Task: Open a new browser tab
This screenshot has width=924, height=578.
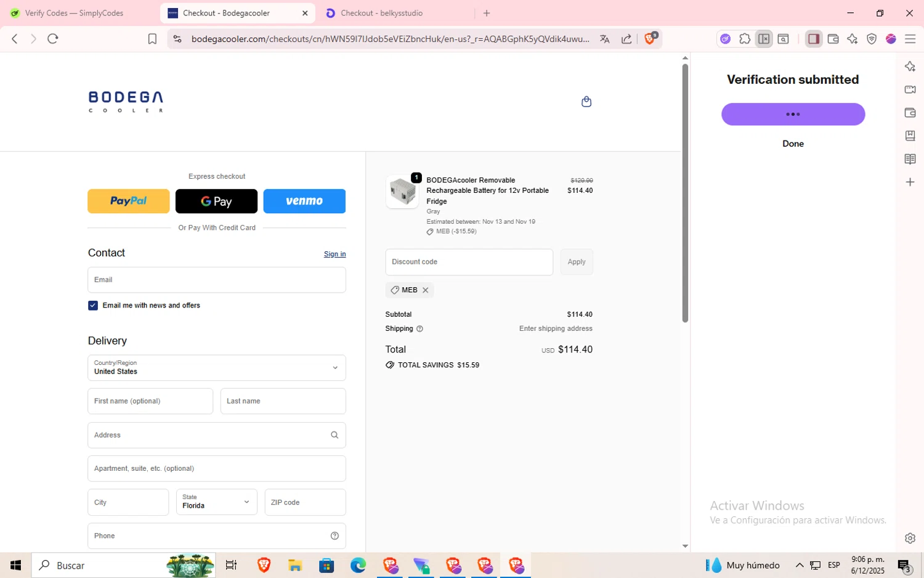Action: [x=487, y=13]
